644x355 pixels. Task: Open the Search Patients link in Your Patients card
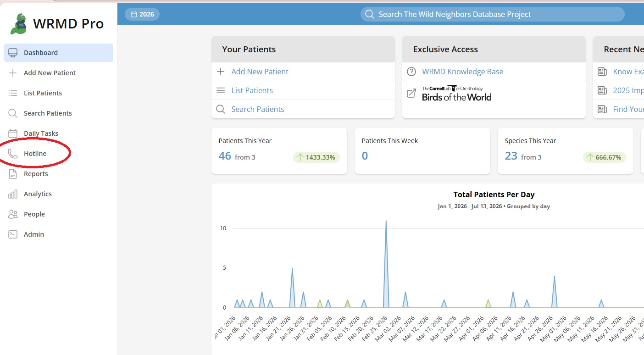coord(258,109)
